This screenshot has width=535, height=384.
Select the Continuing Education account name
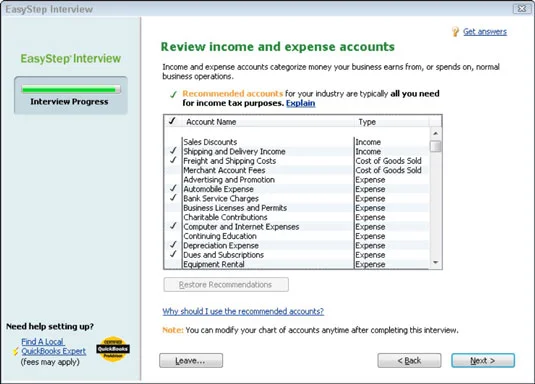(x=220, y=236)
